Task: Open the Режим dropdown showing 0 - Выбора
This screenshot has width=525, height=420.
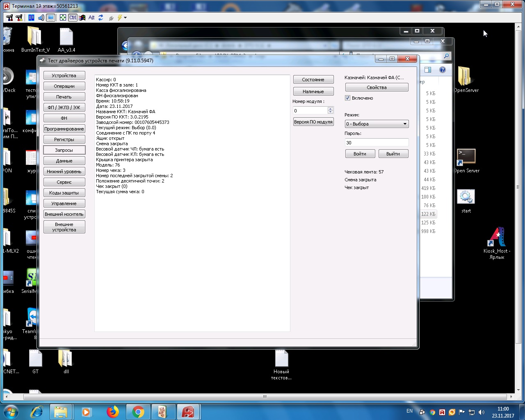Action: click(x=377, y=124)
